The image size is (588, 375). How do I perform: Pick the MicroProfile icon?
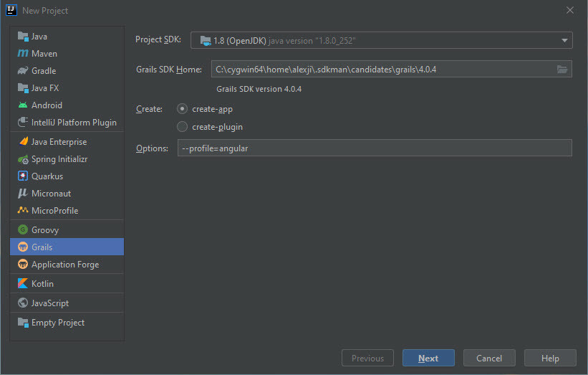pos(23,210)
